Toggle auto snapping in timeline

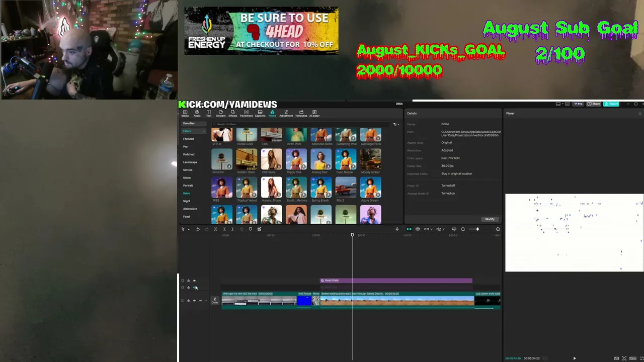(418, 229)
